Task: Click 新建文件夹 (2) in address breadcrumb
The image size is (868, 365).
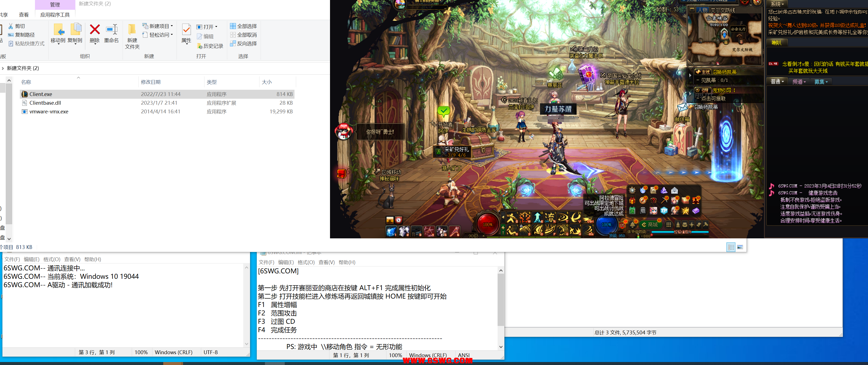Action: (x=23, y=68)
